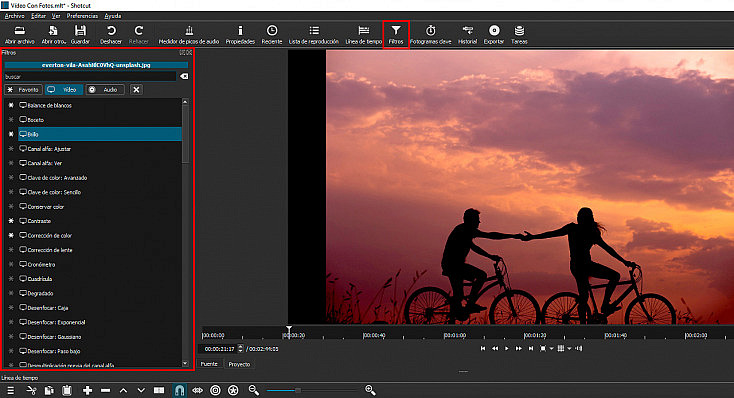Viewport: 734px width, 398px height.
Task: Clear the filter search field
Action: coord(184,76)
